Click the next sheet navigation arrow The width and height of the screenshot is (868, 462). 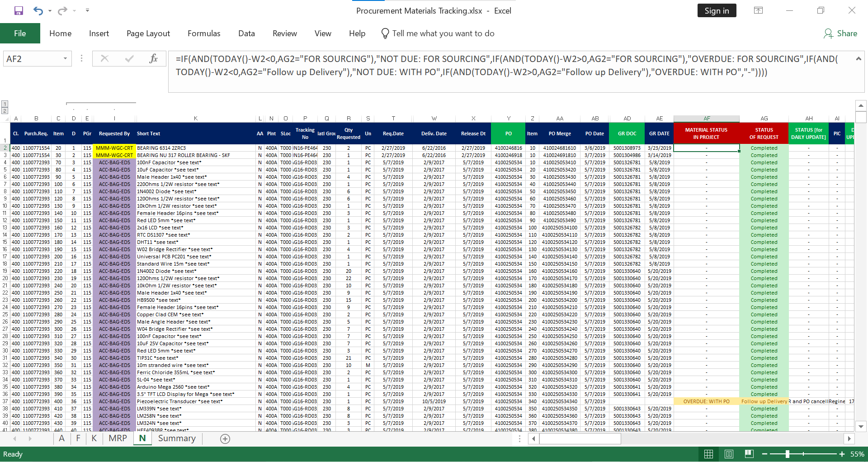[x=30, y=439]
